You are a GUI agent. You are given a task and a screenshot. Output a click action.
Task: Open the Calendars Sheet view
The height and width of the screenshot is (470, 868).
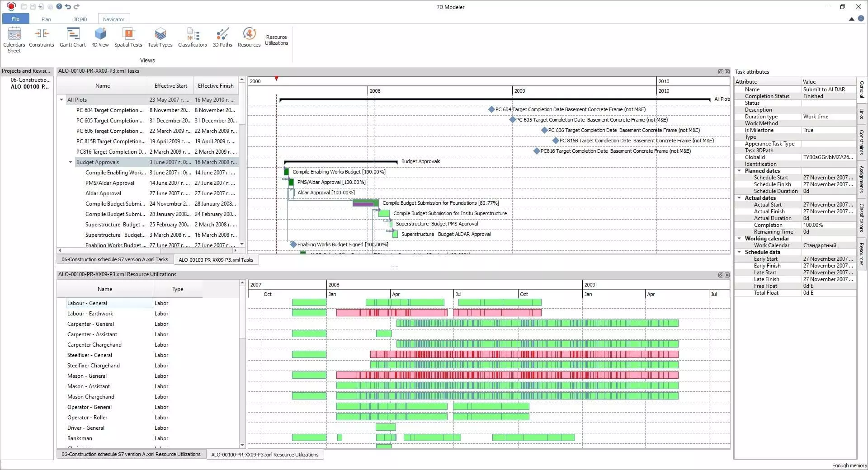coord(14,39)
